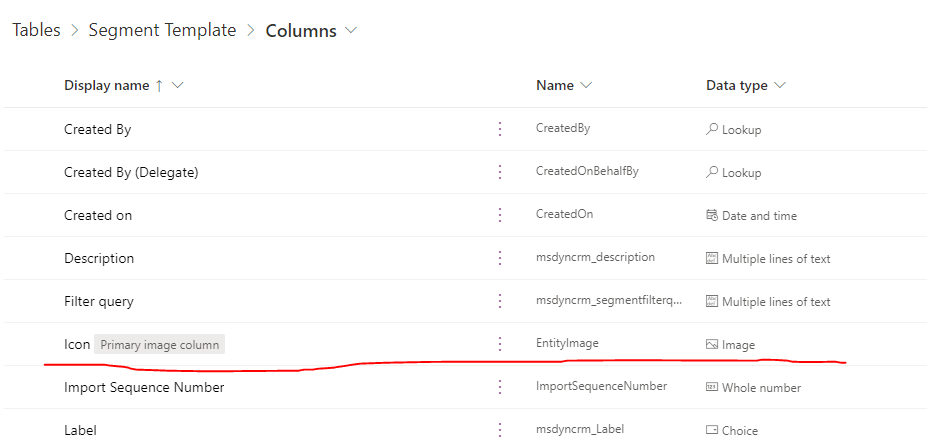Screen dimensions: 927x442
Task: Select the msdyncrm_Label name cell
Action: [x=580, y=429]
